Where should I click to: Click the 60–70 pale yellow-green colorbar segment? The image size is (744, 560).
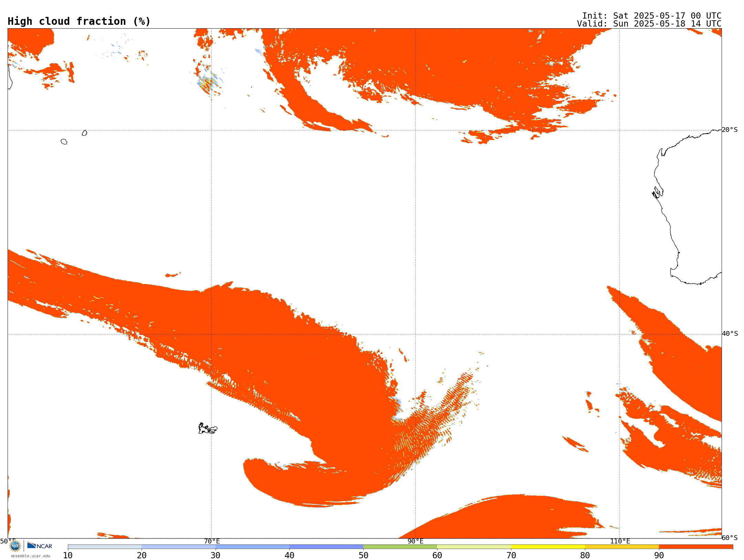(474, 547)
